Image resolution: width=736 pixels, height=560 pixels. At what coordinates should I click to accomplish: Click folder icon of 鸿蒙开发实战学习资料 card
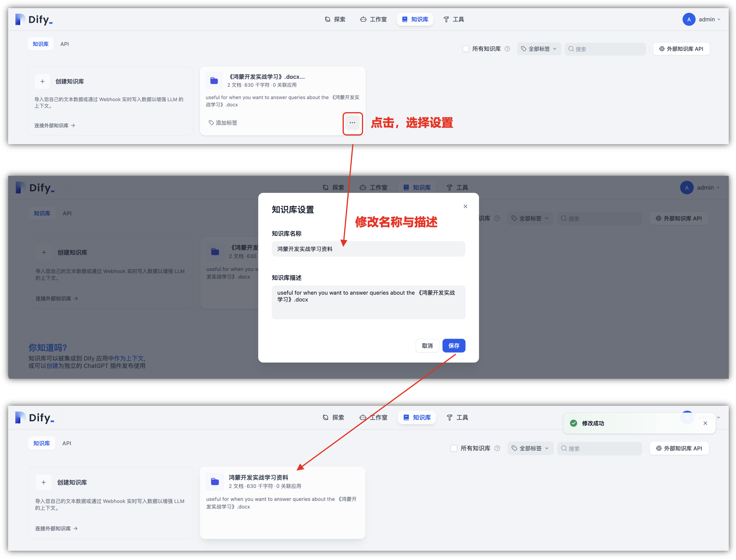(x=215, y=482)
